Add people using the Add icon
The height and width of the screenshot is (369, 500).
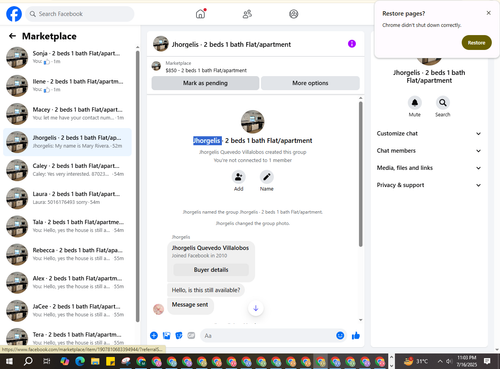[x=239, y=177]
